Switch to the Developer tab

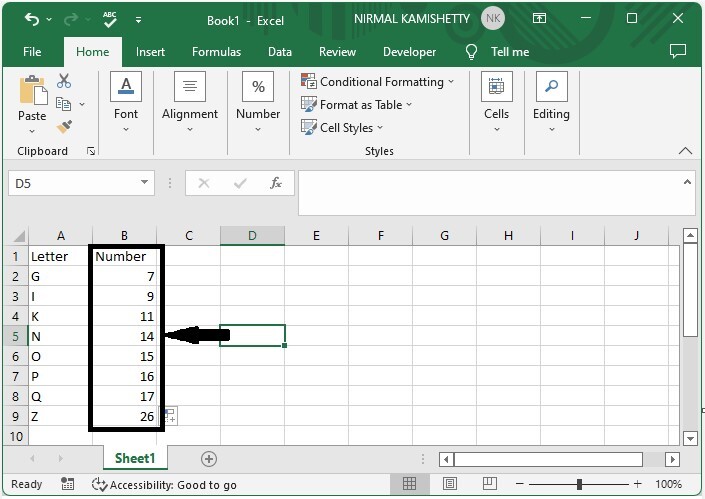[x=409, y=52]
